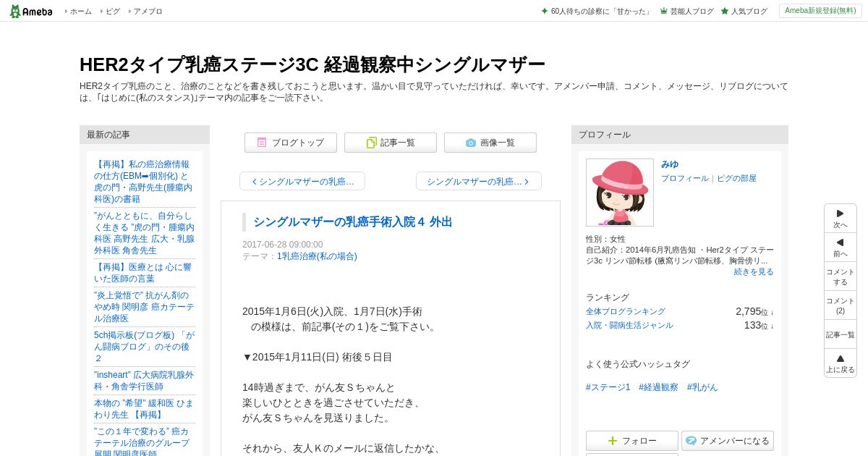Open "炎上覚悟で" 抗がん剤のやめ時 article
This screenshot has width=868, height=456.
[144, 307]
